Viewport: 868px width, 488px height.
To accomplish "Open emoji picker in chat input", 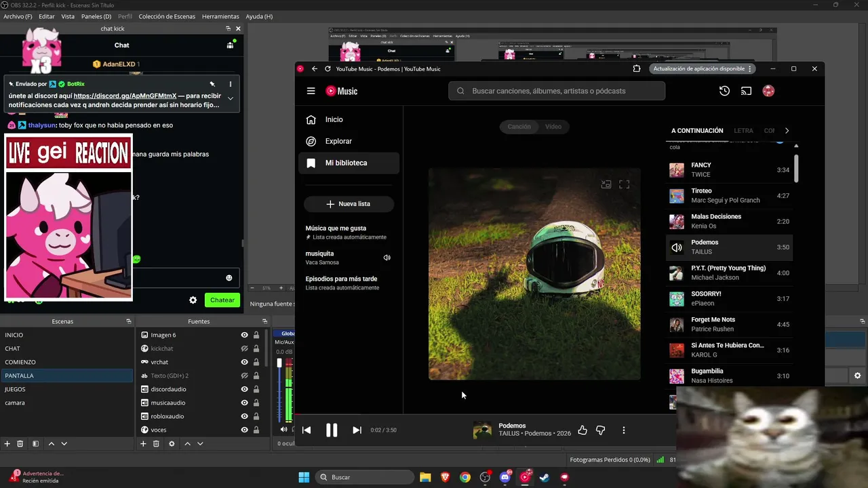I will pyautogui.click(x=229, y=278).
